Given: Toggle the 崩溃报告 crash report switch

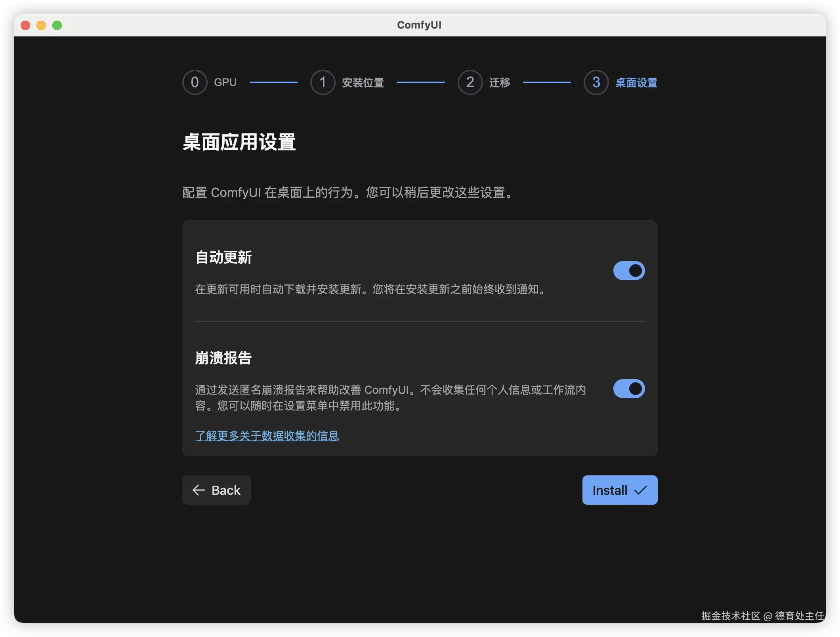Looking at the screenshot, I should (629, 389).
